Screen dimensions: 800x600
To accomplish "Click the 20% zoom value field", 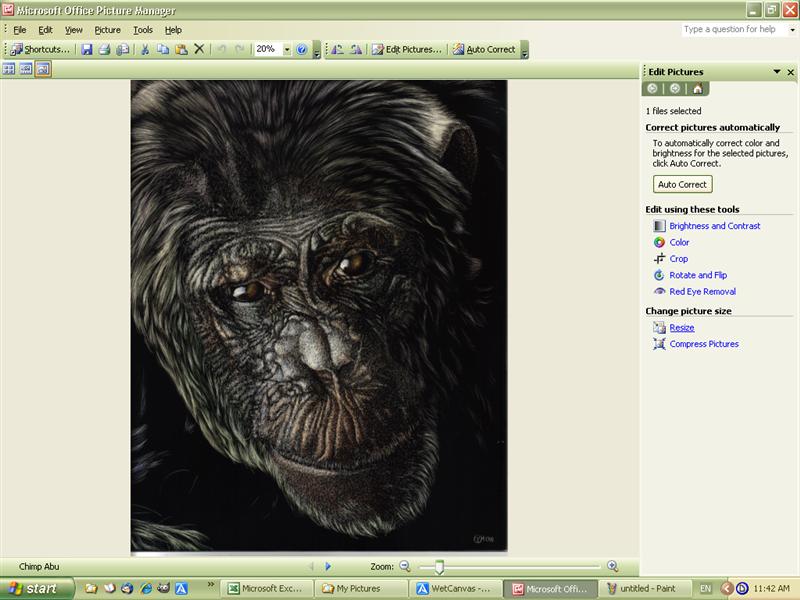I will click(268, 49).
